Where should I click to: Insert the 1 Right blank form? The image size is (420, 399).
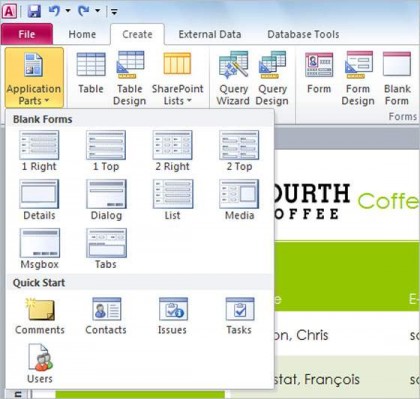[39, 151]
